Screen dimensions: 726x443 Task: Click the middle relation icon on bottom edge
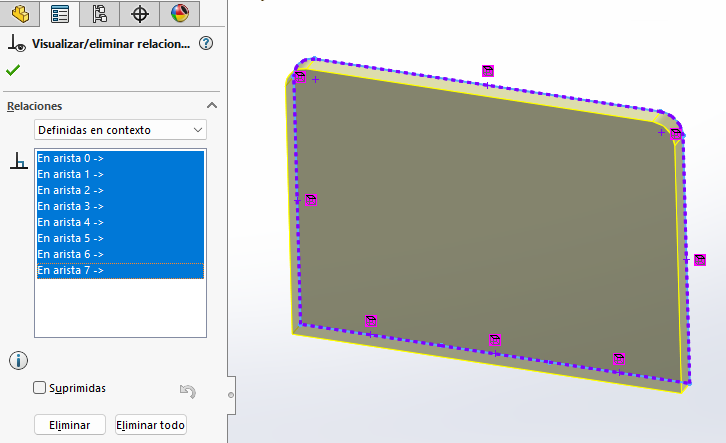[494, 340]
